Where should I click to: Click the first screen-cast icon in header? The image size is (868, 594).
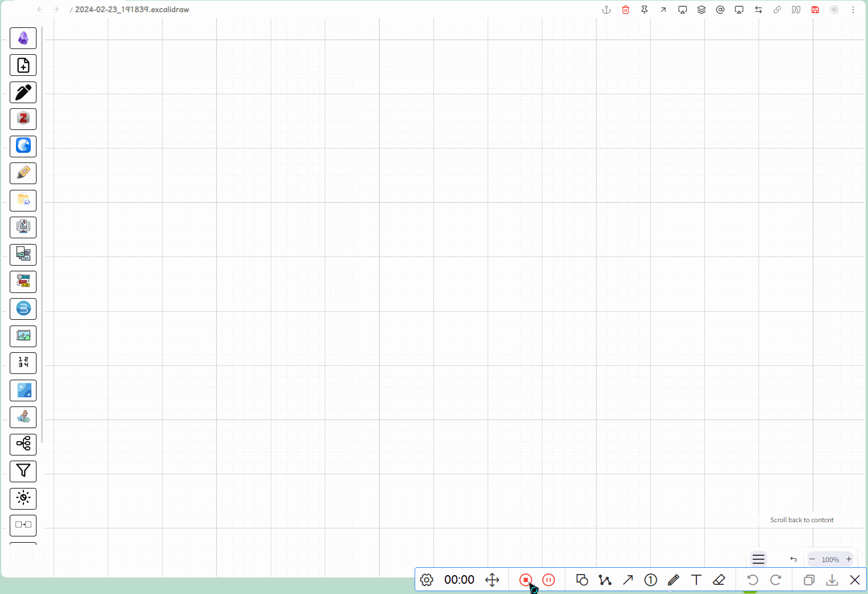[683, 10]
